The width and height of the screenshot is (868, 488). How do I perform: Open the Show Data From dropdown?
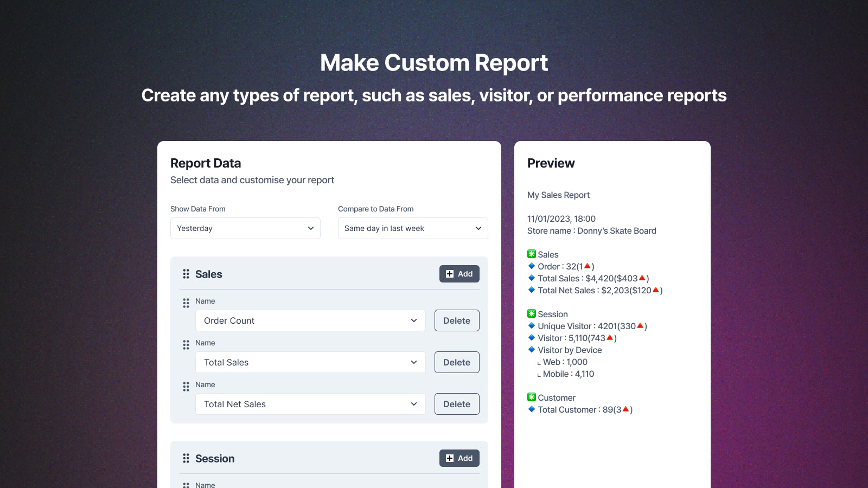pos(245,228)
